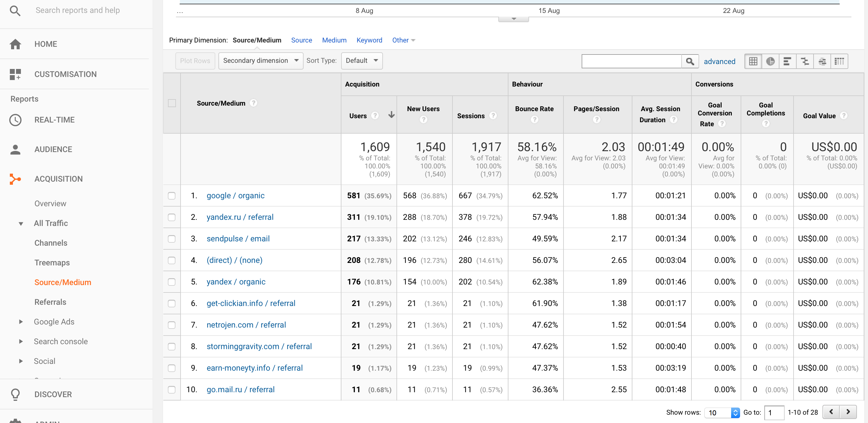Image resolution: width=868 pixels, height=423 pixels.
Task: Expand the Google Ads section
Action: [x=21, y=322]
